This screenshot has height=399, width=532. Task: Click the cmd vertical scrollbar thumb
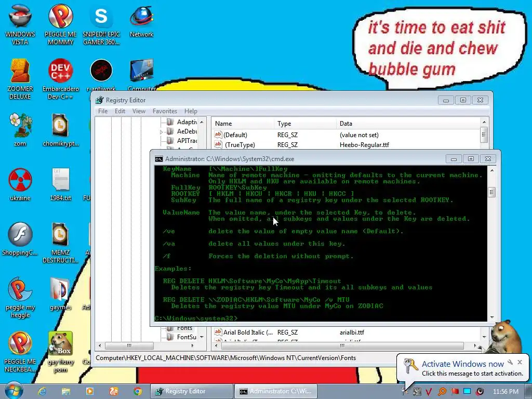point(492,192)
